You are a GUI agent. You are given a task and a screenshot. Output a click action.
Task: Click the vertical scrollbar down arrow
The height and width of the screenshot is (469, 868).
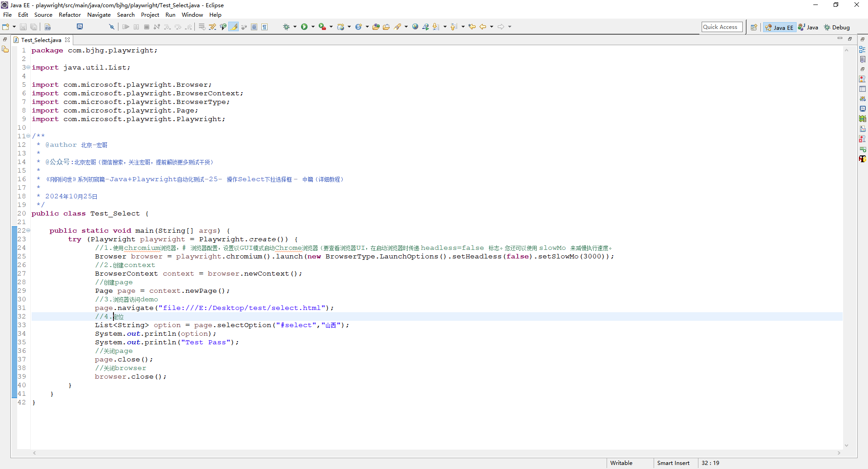coord(846,446)
